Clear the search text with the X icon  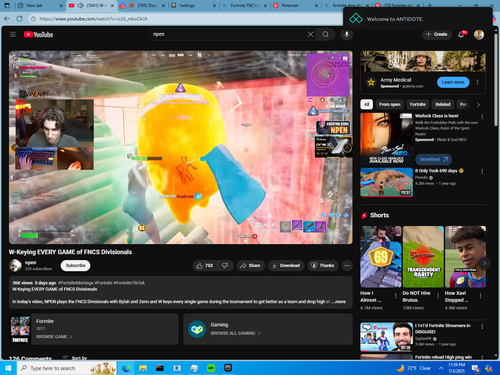310,34
